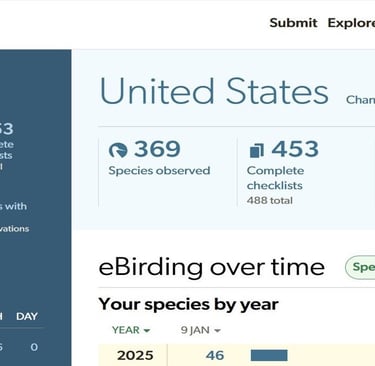Click the 369 species observed count
Image resolution: width=375 pixels, height=366 pixels.
(157, 149)
